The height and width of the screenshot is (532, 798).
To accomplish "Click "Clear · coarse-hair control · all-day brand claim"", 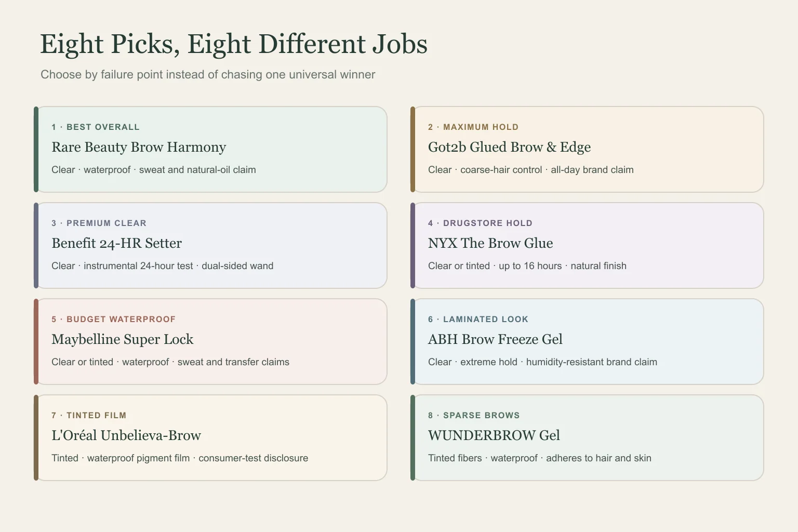I will (x=531, y=170).
